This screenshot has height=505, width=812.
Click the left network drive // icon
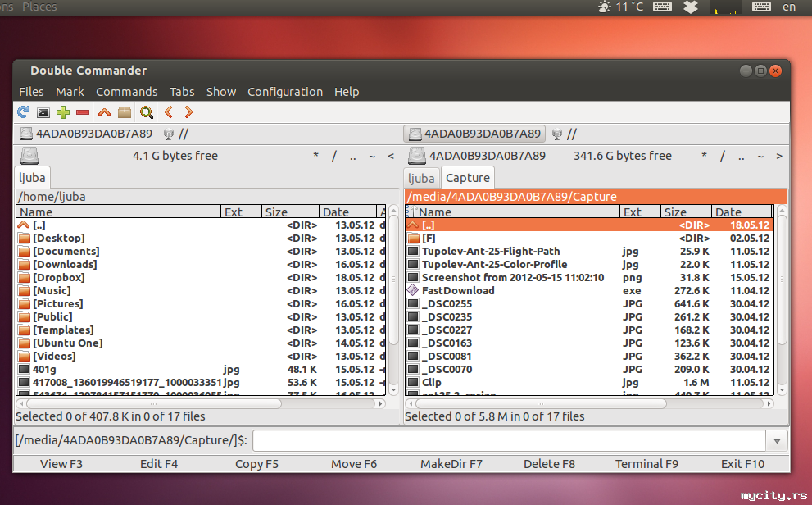(x=176, y=134)
